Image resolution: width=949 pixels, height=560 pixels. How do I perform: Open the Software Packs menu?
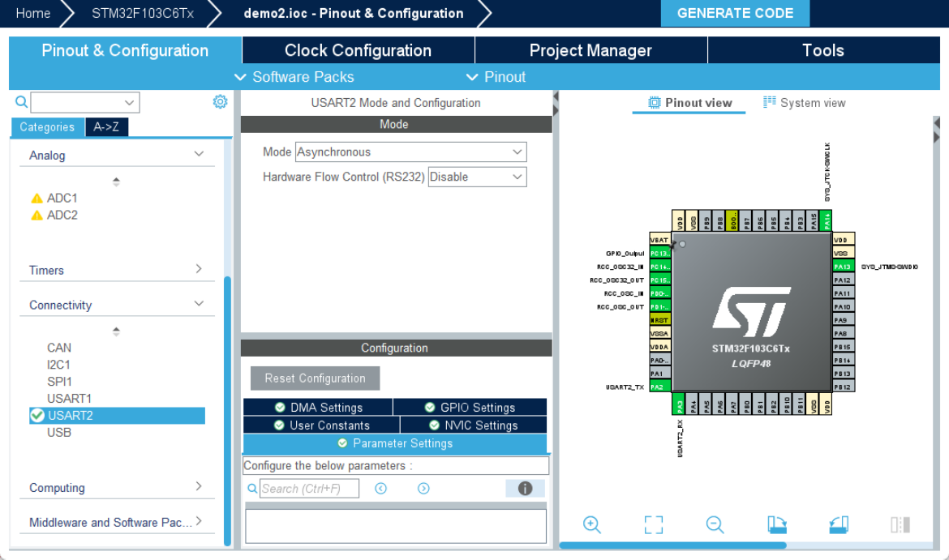(x=294, y=77)
